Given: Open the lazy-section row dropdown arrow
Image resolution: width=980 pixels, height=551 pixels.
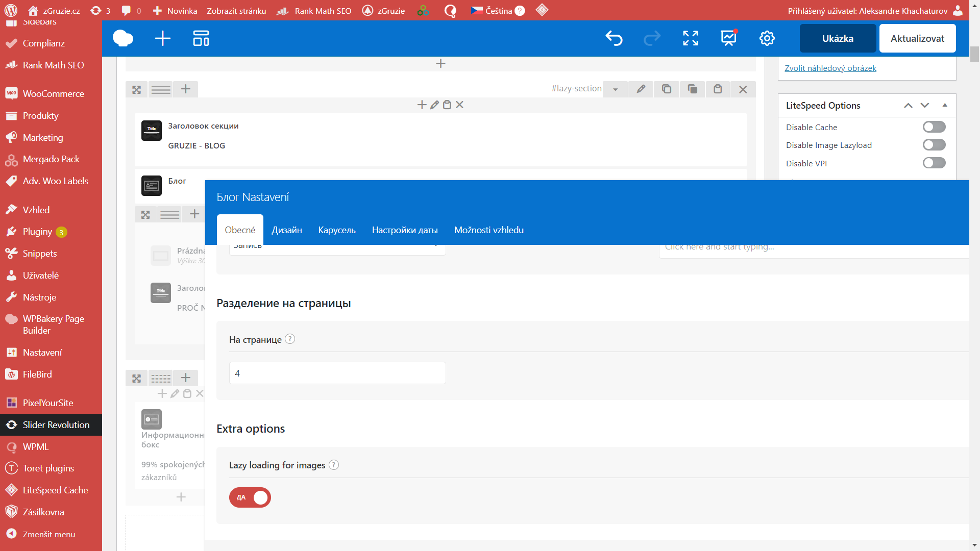Looking at the screenshot, I should (616, 89).
